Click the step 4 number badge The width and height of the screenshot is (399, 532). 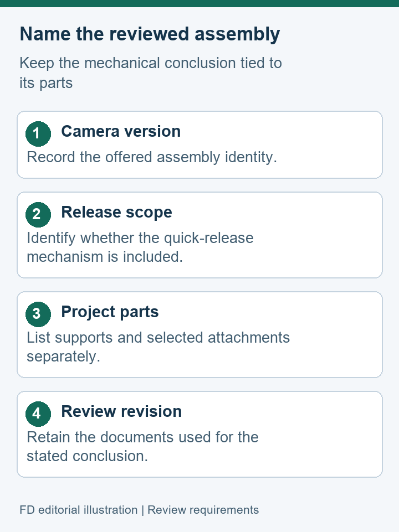point(38,414)
